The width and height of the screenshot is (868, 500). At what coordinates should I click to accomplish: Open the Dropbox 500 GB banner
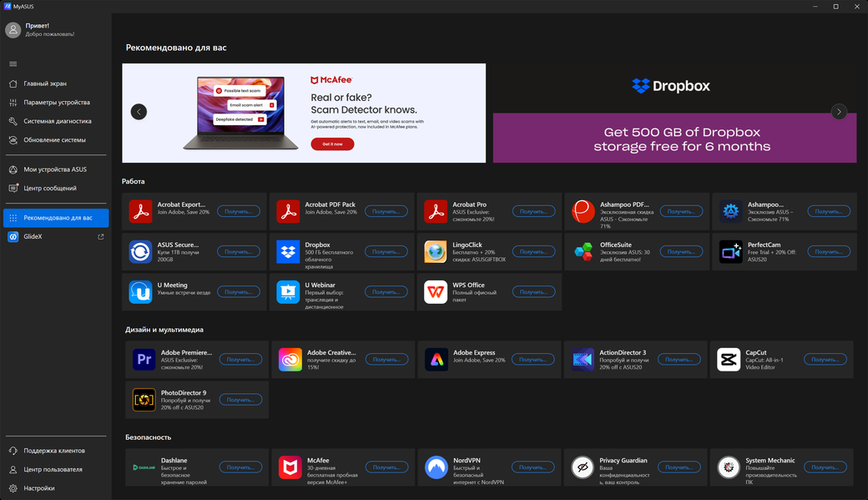click(675, 113)
